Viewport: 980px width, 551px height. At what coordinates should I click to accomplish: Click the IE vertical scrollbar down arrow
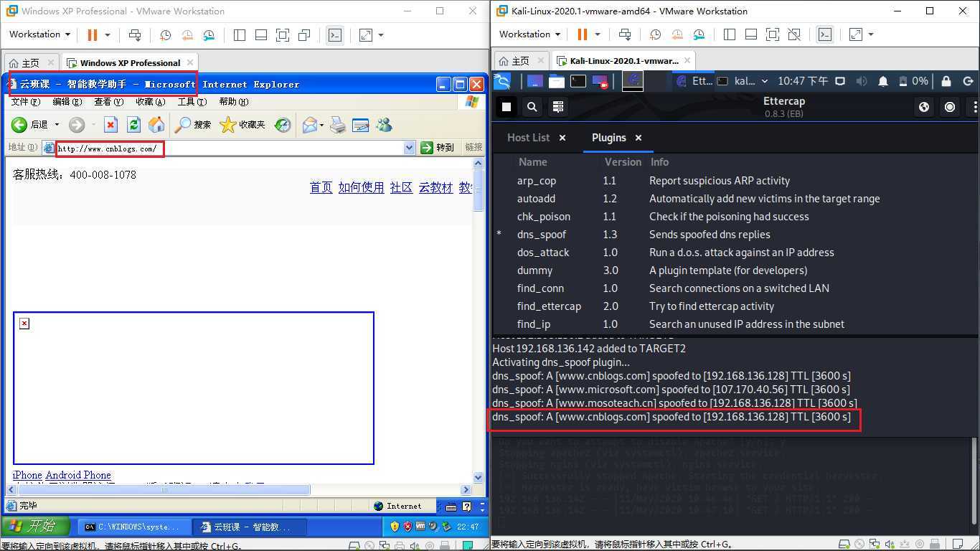pos(479,477)
